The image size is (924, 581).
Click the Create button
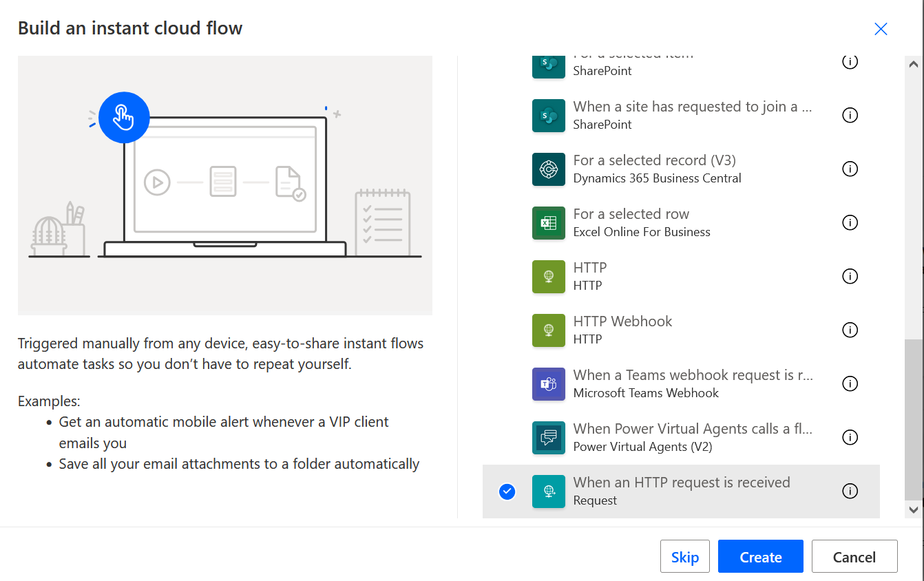pos(760,557)
